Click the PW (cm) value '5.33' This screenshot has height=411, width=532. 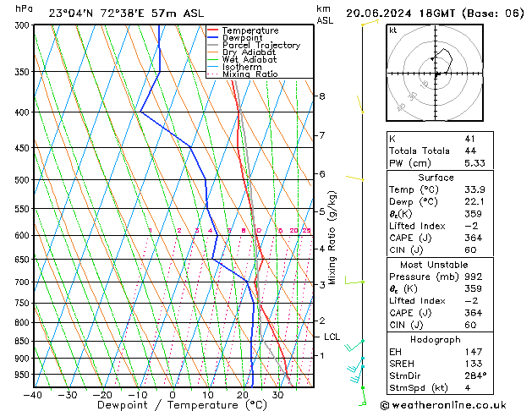tap(474, 163)
